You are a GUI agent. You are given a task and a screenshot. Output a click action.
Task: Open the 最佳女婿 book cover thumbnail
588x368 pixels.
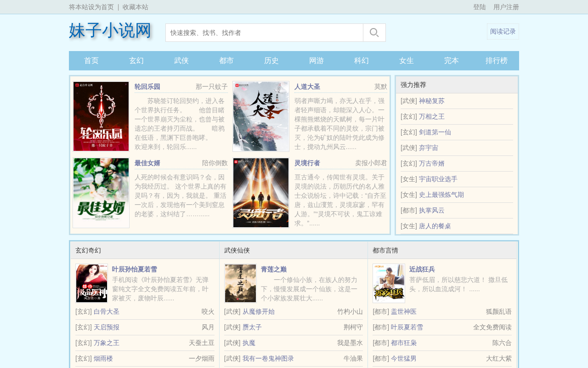point(101,193)
